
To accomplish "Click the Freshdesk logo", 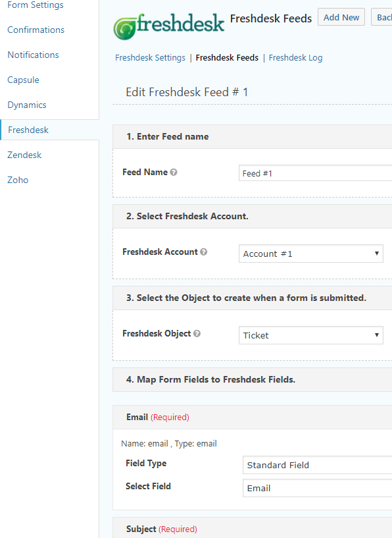I will pos(169,26).
